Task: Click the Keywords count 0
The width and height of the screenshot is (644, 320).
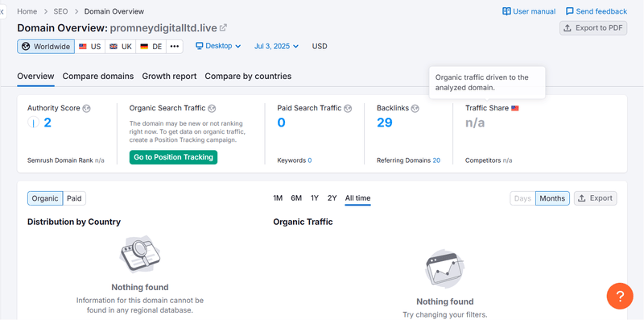Action: [310, 160]
